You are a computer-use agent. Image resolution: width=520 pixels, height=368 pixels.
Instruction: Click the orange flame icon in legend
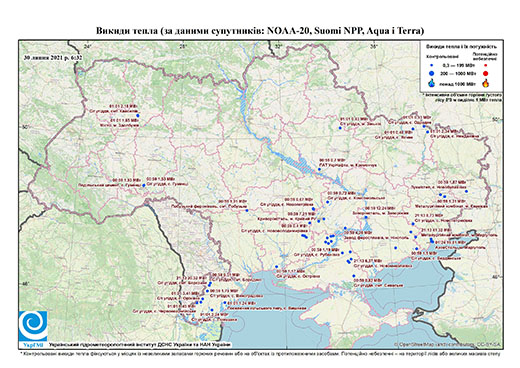pos(485,83)
